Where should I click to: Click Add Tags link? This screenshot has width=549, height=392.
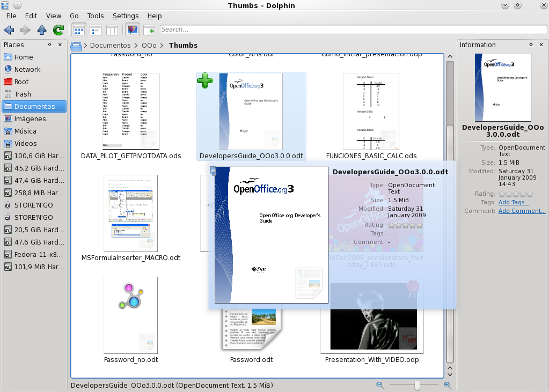tap(514, 202)
